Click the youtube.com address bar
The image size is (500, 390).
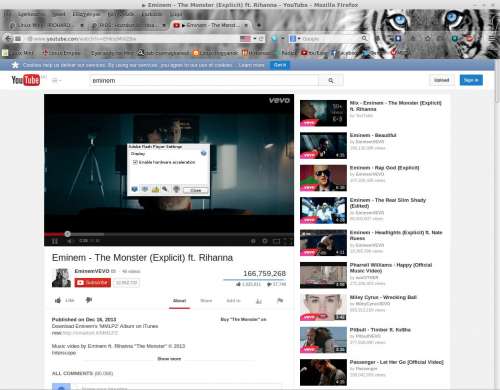click(x=132, y=39)
